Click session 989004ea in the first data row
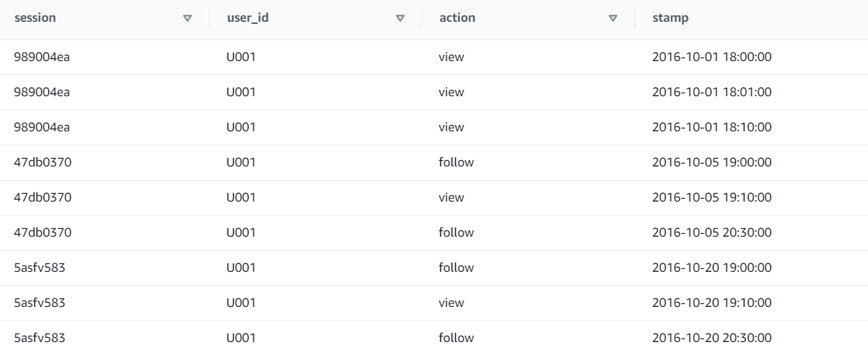The image size is (868, 354). pos(42,57)
